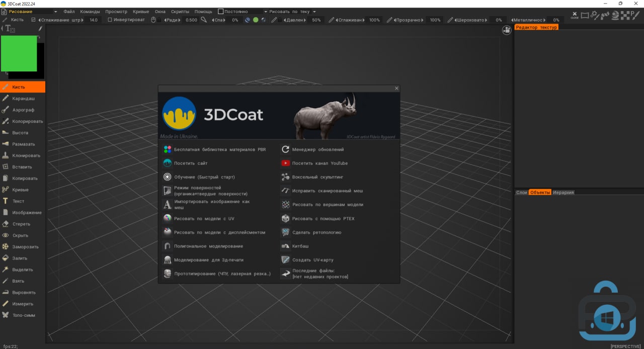The width and height of the screenshot is (644, 349).
Task: Click the gear-with-brush icon in top-right toolbar
Action: [x=596, y=15]
